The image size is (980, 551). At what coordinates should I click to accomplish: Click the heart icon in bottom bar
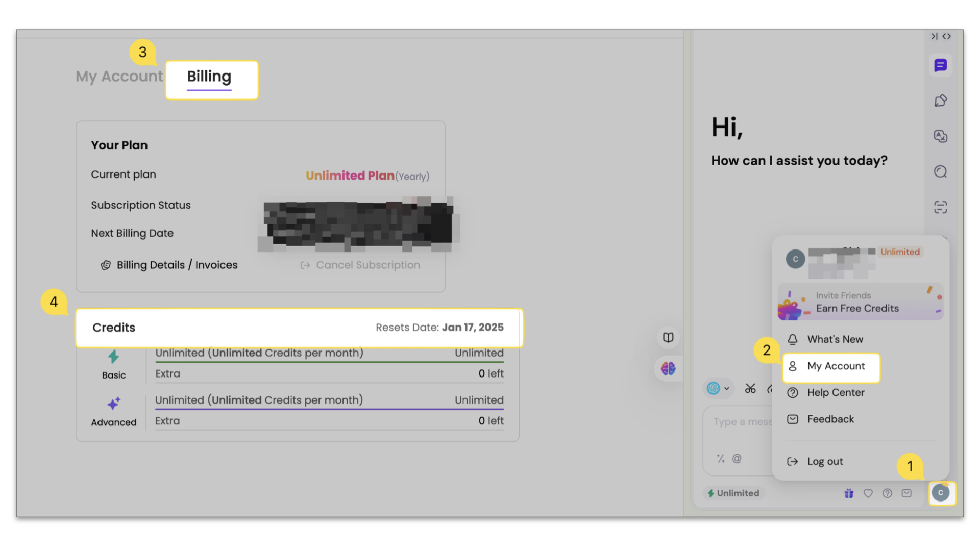868,493
